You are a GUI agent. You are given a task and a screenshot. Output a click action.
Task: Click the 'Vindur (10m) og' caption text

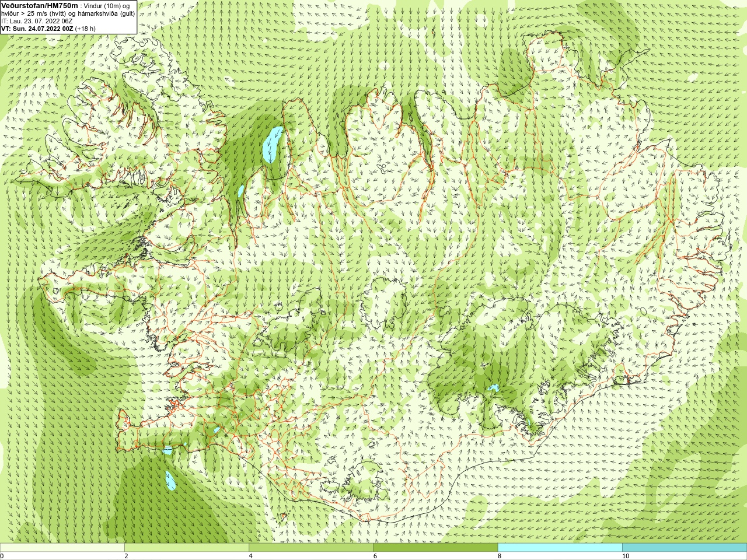pos(107,6)
